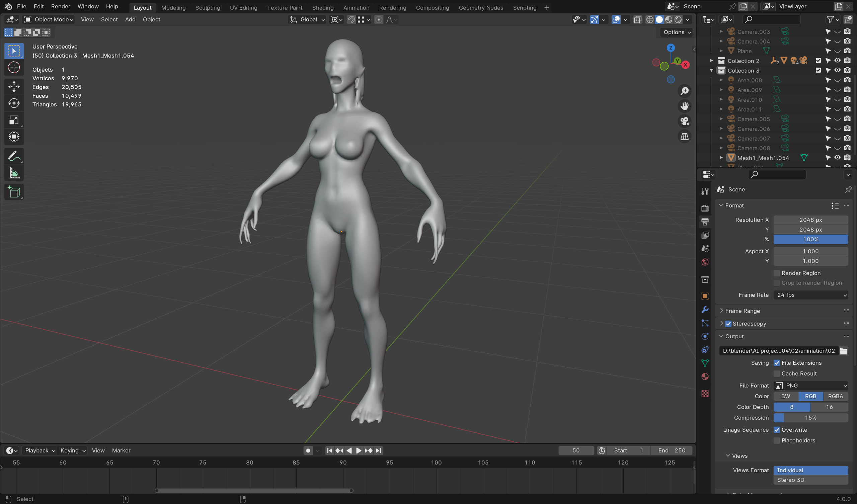Image resolution: width=857 pixels, height=504 pixels.
Task: Hide Collection 3 in viewport
Action: 838,70
